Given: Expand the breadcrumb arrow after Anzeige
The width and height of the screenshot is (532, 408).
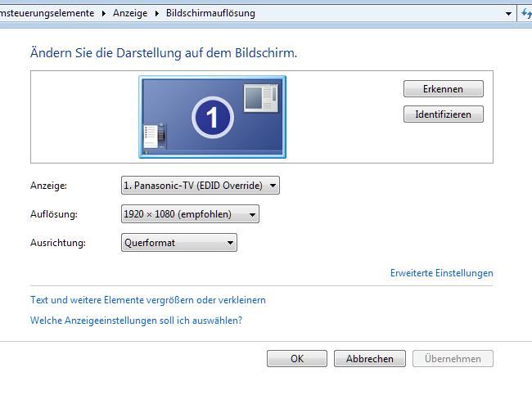Looking at the screenshot, I should tap(157, 14).
